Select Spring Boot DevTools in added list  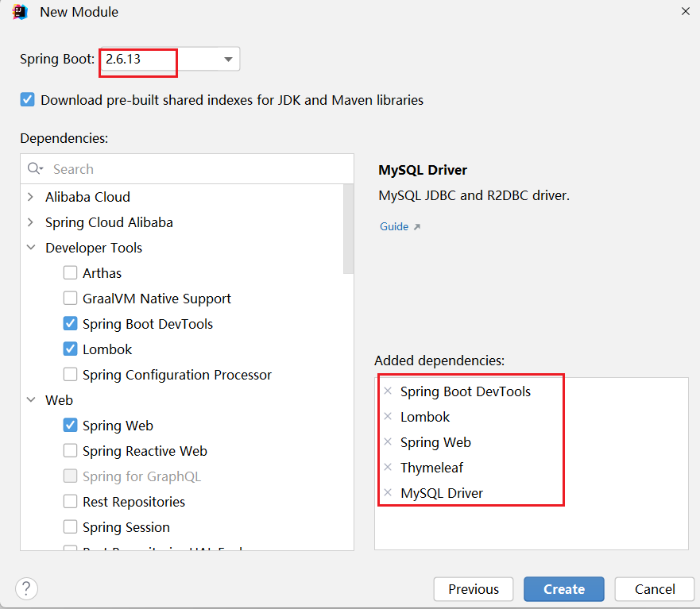coord(465,391)
